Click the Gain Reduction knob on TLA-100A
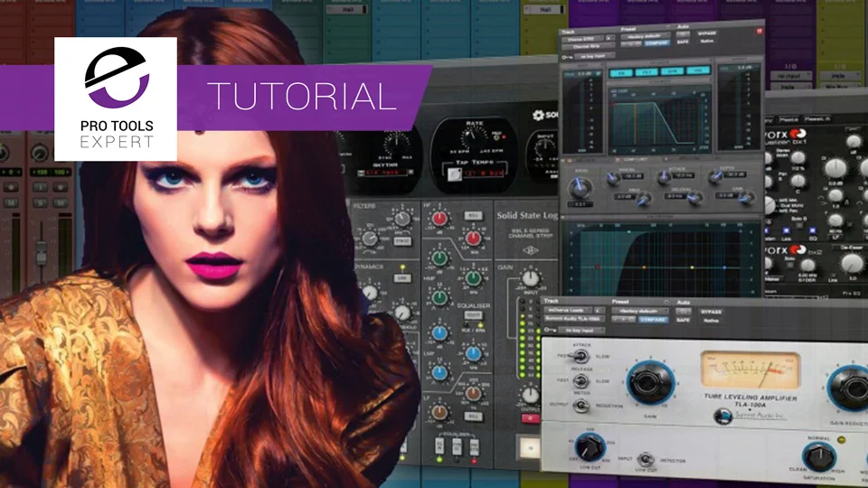Image resolution: width=868 pixels, height=488 pixels. tap(849, 389)
